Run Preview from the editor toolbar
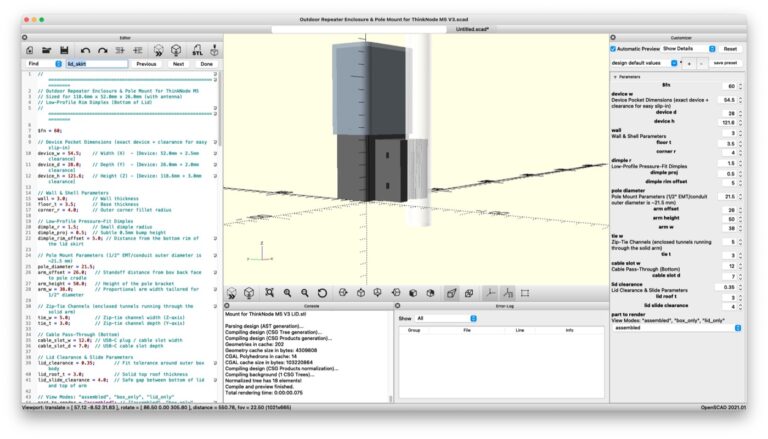The height and width of the screenshot is (439, 768). [x=158, y=50]
